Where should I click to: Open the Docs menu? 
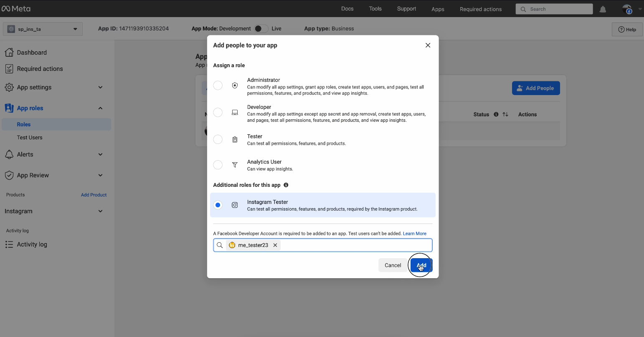point(347,8)
